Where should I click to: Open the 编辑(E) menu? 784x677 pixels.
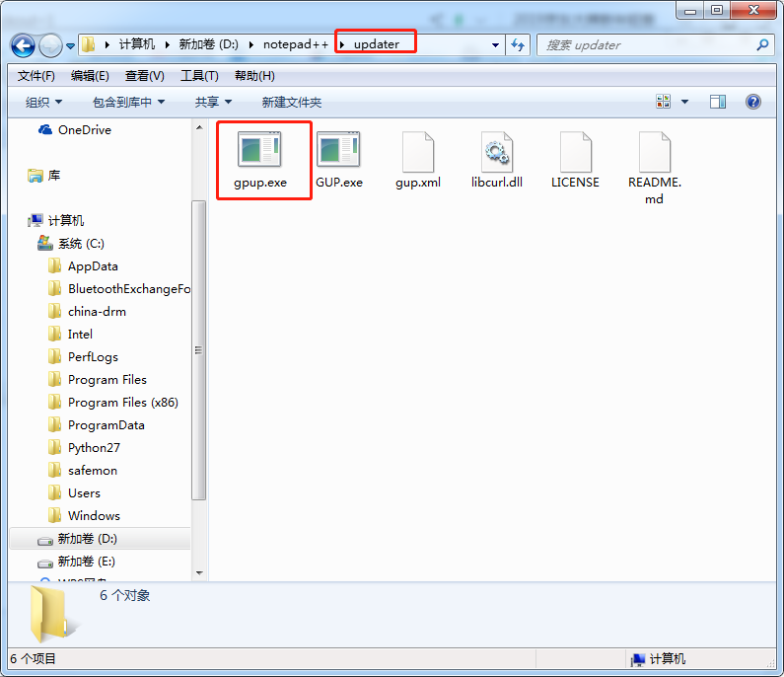tap(90, 76)
